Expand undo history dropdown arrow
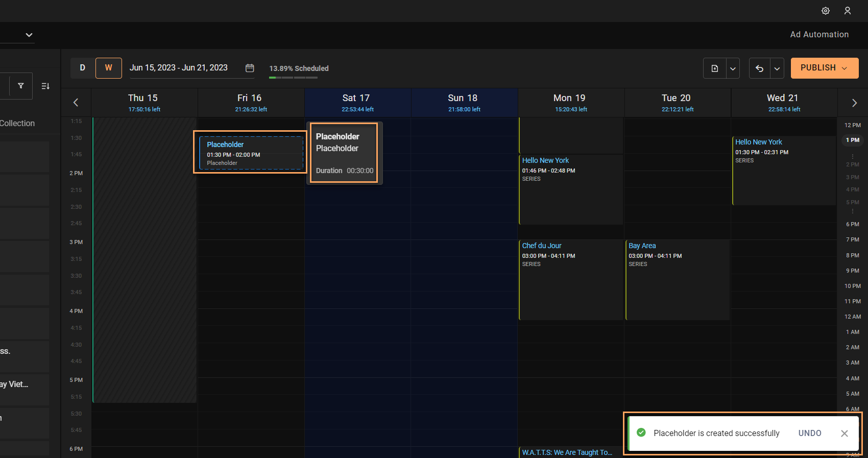This screenshot has width=868, height=458. 777,68
